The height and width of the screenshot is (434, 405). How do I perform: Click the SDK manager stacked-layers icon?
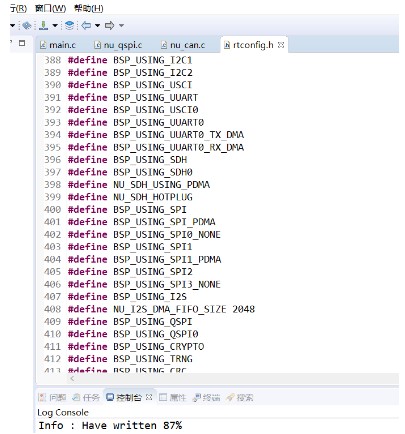click(x=69, y=25)
